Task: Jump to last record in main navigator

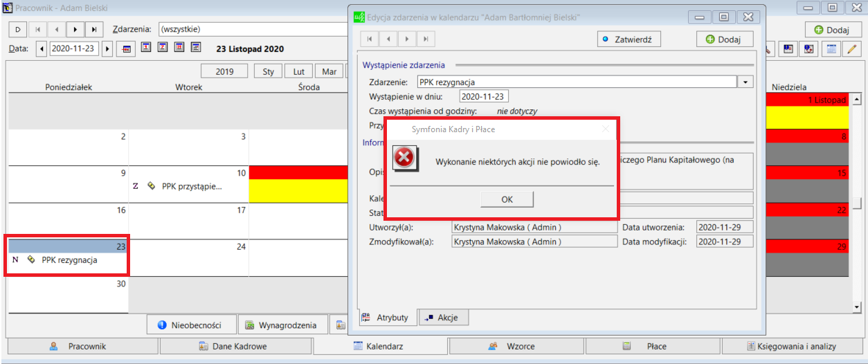Action: click(x=93, y=30)
